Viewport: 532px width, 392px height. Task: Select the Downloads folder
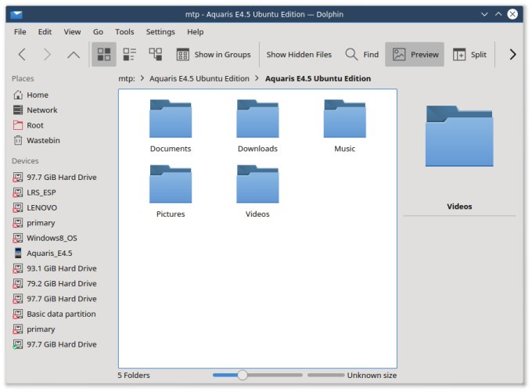pyautogui.click(x=257, y=125)
